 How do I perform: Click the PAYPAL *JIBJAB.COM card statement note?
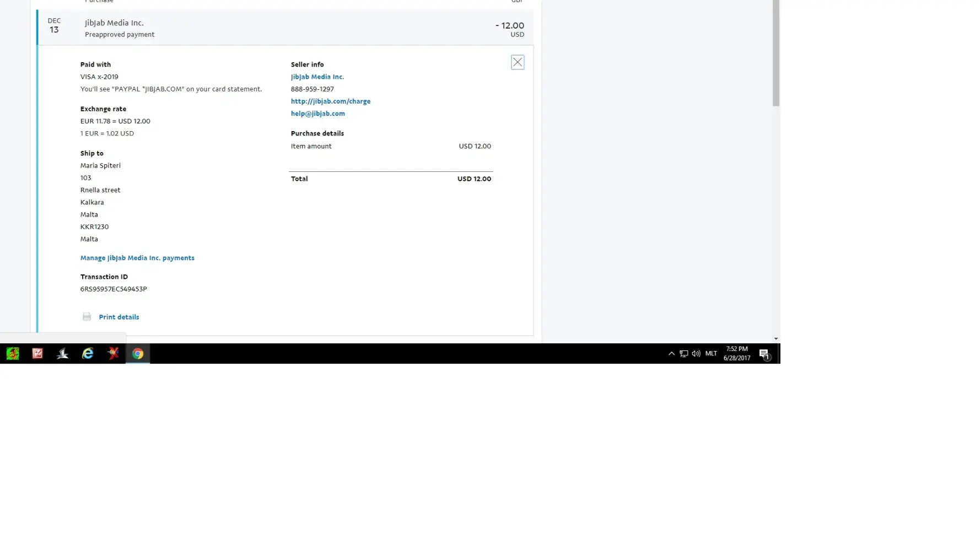point(171,89)
